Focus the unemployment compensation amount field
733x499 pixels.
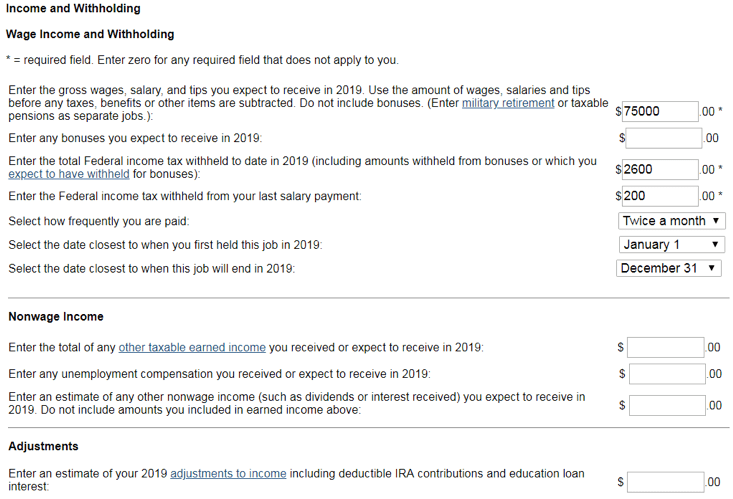(x=666, y=374)
